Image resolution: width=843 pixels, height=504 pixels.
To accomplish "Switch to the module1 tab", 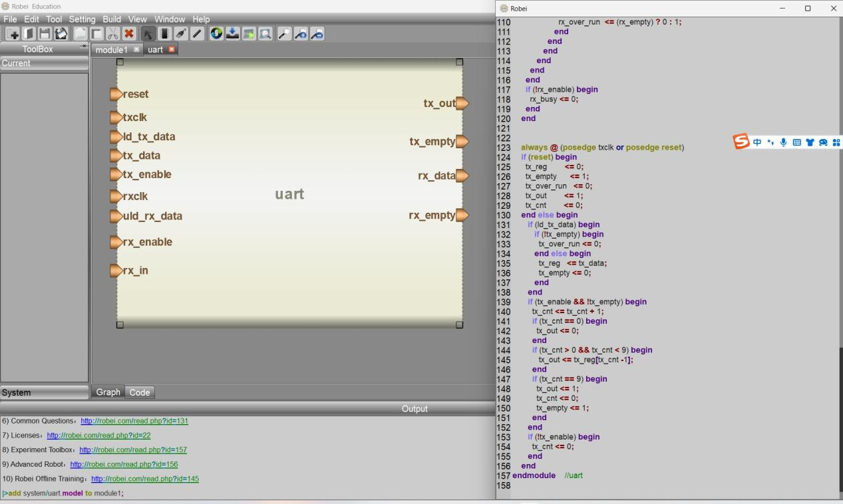I will (111, 50).
